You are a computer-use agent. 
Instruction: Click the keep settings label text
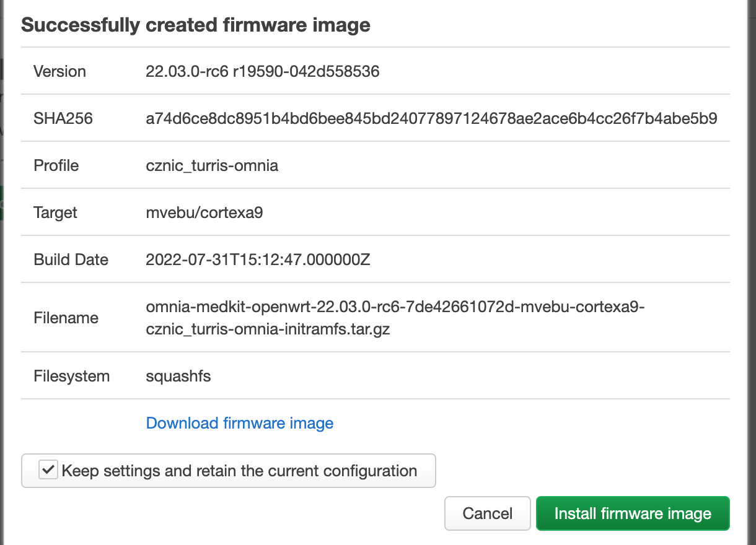(x=239, y=471)
